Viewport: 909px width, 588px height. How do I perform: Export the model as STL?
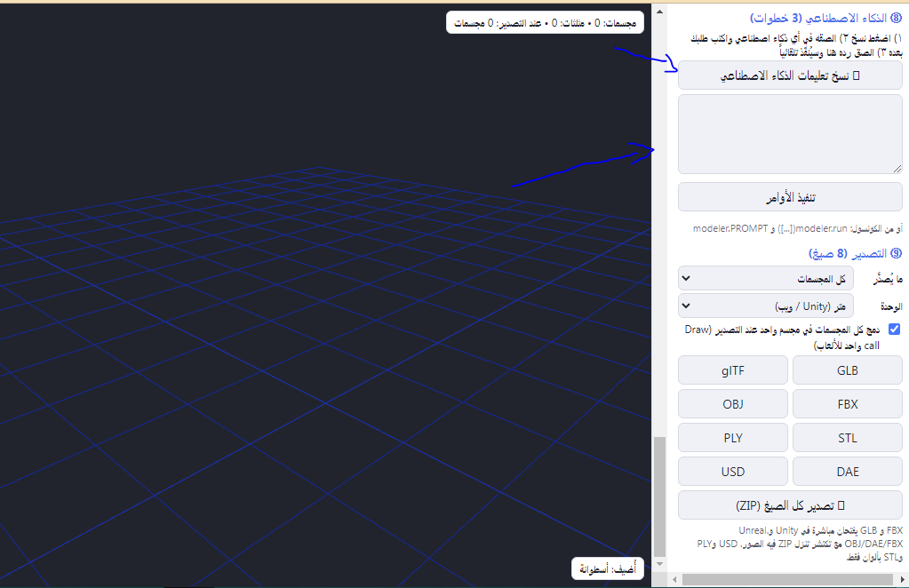click(847, 438)
